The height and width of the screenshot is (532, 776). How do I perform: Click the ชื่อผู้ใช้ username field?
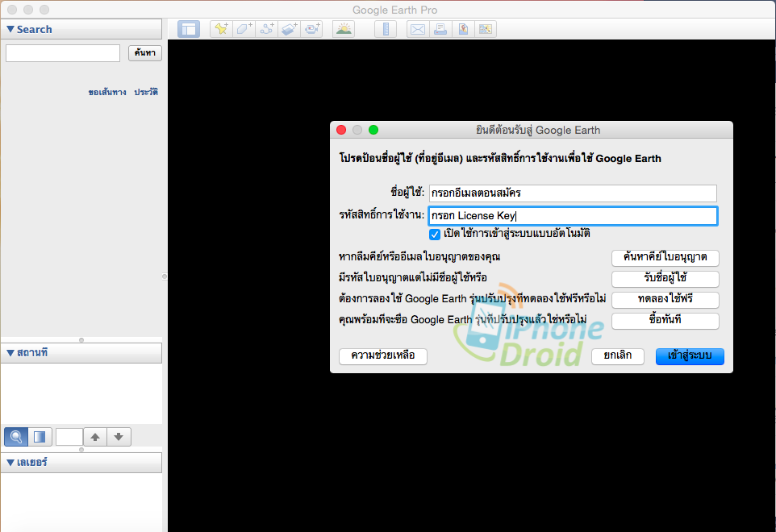(573, 193)
